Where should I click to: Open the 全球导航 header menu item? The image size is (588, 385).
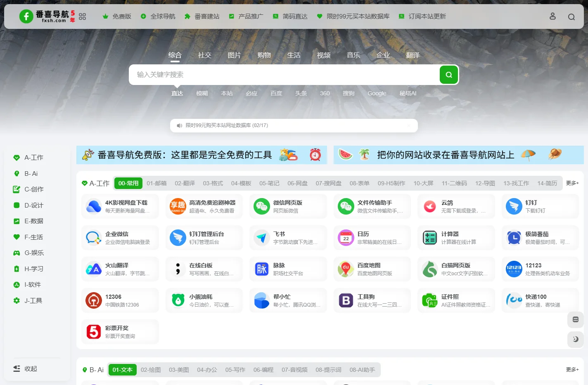(x=158, y=17)
